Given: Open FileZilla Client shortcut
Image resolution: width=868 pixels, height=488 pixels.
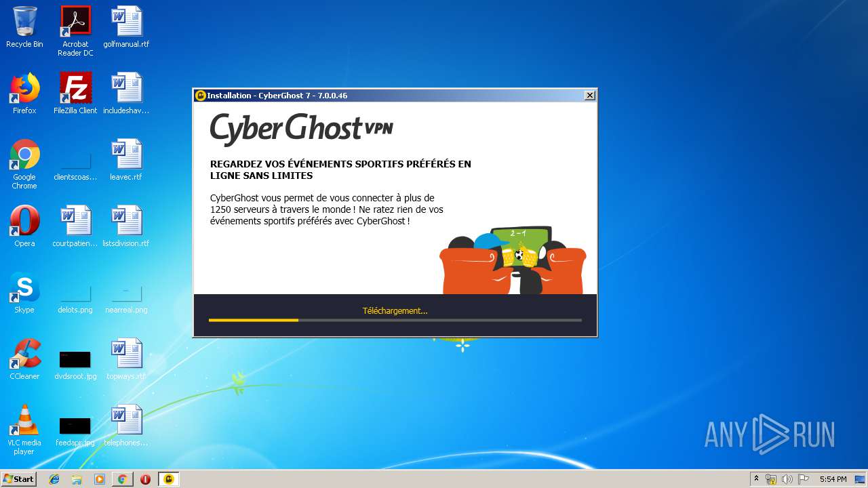Looking at the screenshot, I should (x=75, y=94).
